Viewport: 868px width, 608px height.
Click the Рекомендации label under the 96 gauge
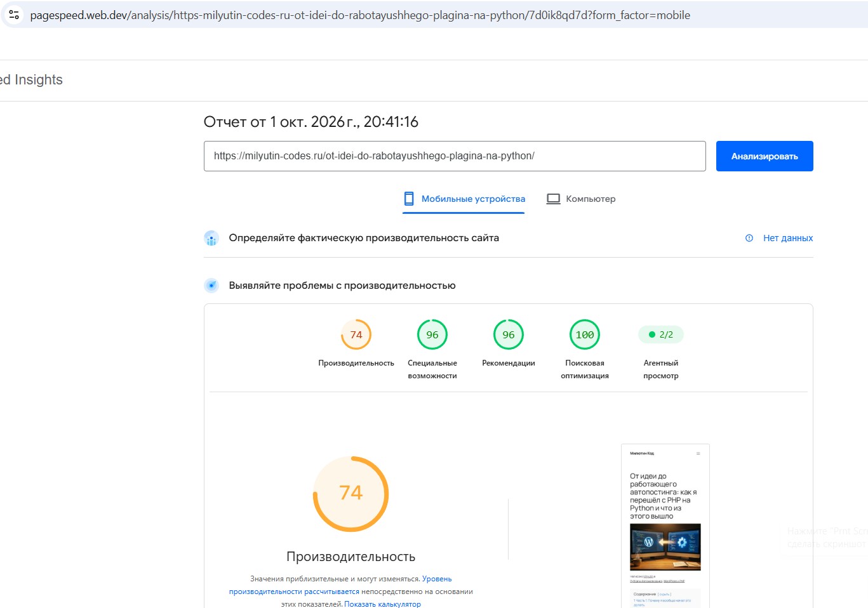pyautogui.click(x=509, y=363)
